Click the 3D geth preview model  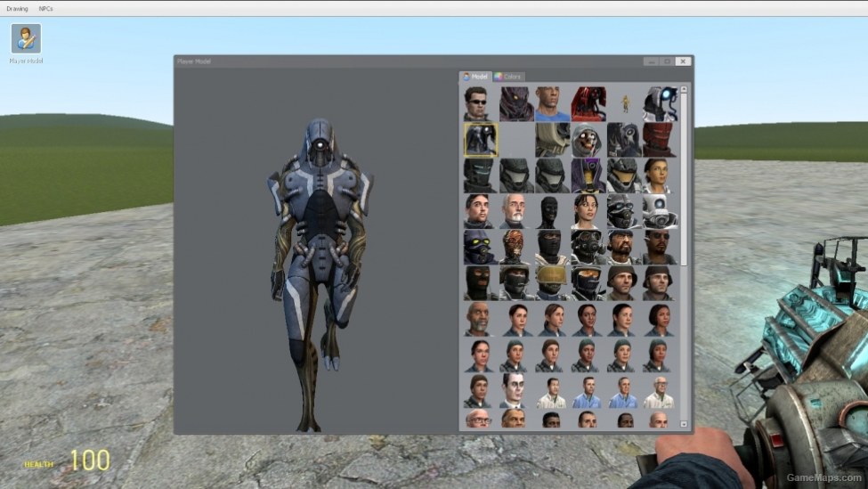tap(320, 274)
